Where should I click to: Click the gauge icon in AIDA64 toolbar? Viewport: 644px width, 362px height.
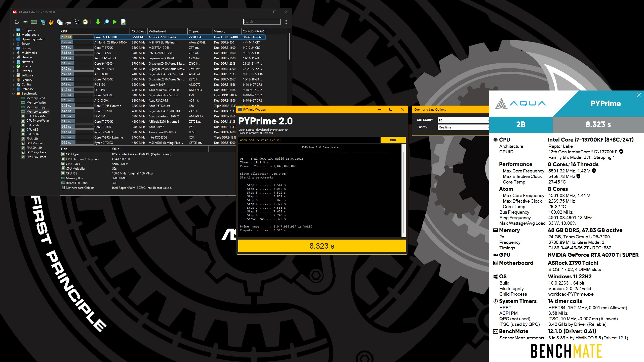pyautogui.click(x=85, y=22)
